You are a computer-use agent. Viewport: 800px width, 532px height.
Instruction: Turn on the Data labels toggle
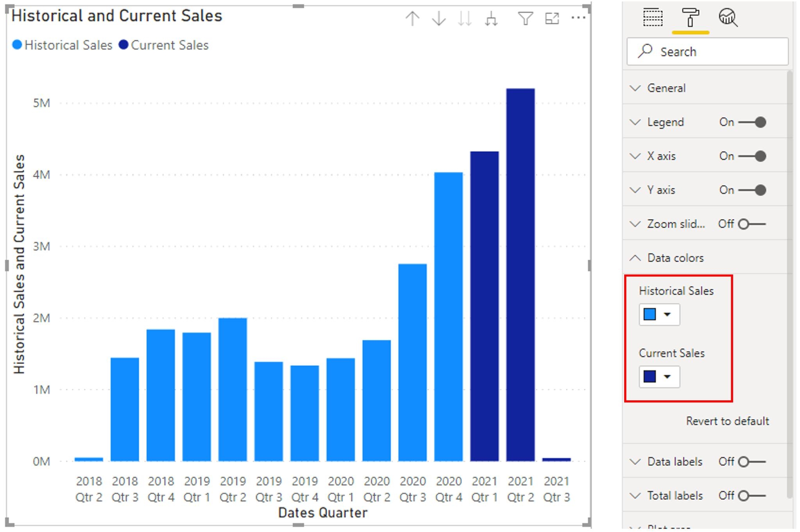752,462
